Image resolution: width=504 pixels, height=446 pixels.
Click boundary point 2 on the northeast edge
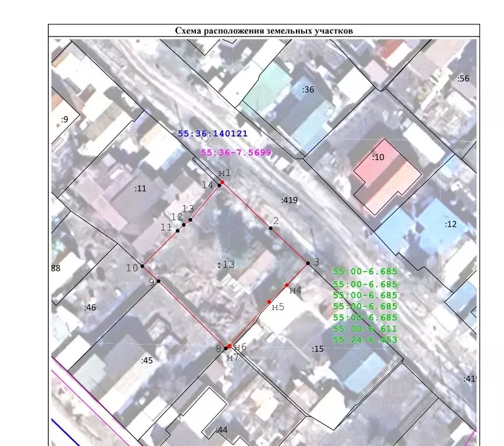[x=271, y=228]
